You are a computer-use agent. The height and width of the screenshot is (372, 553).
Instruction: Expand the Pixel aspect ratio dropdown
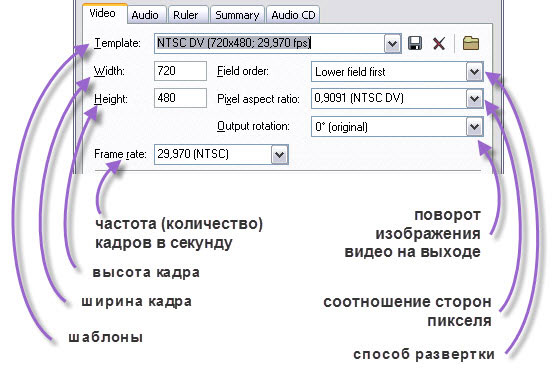474,99
